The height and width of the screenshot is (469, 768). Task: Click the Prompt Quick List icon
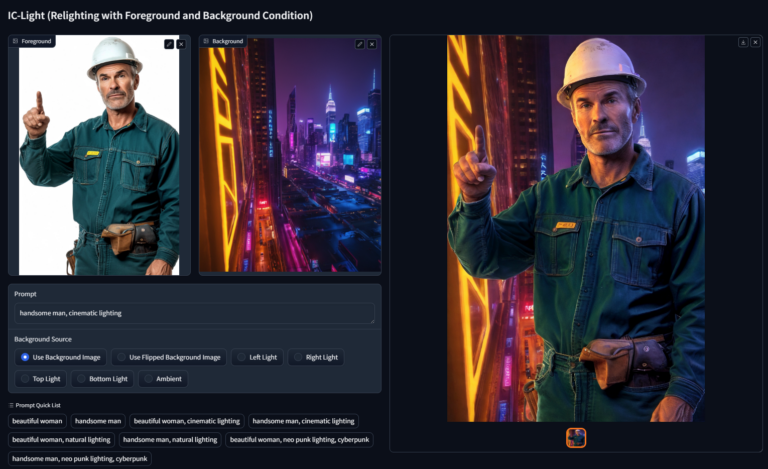11,405
